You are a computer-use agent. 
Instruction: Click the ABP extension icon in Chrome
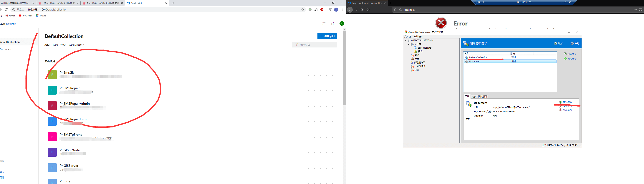(322, 10)
